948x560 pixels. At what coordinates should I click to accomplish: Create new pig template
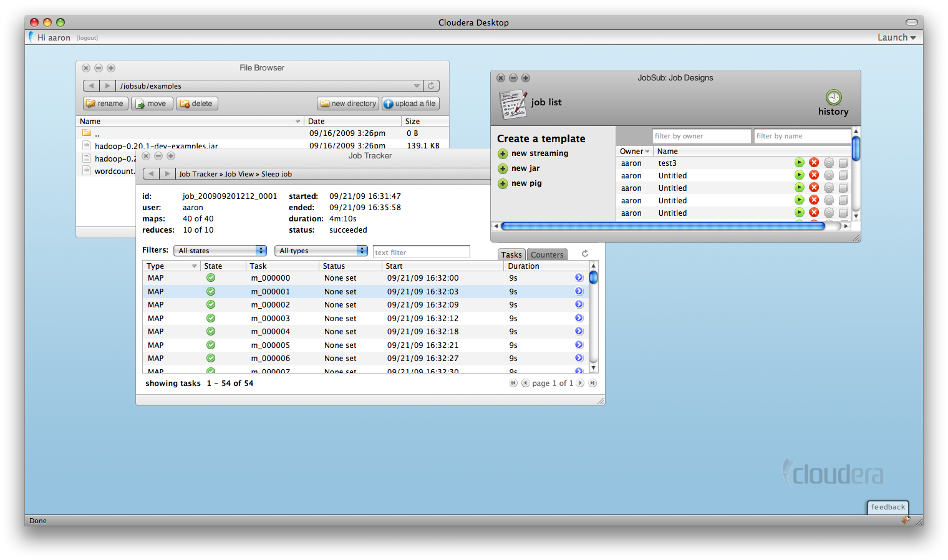[x=526, y=183]
